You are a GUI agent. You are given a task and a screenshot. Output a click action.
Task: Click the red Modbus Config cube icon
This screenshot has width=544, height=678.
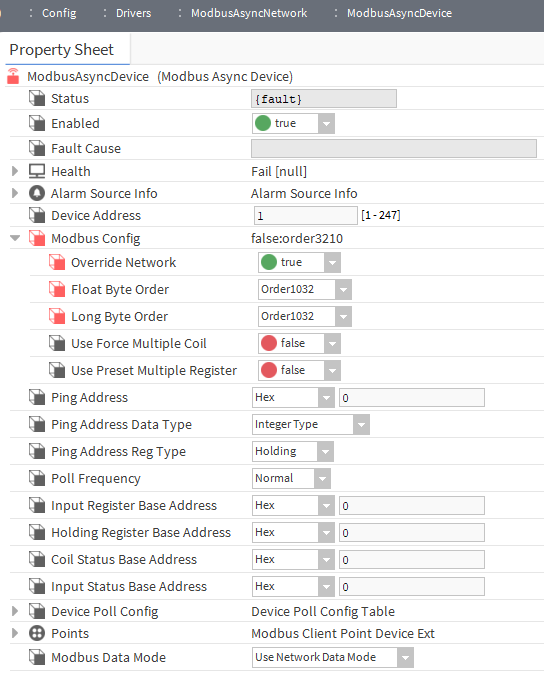pos(37,238)
